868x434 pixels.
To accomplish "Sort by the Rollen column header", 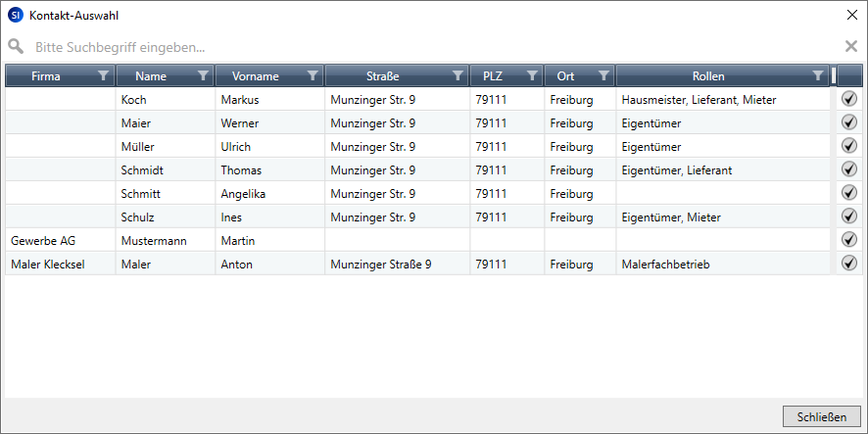I will point(707,75).
